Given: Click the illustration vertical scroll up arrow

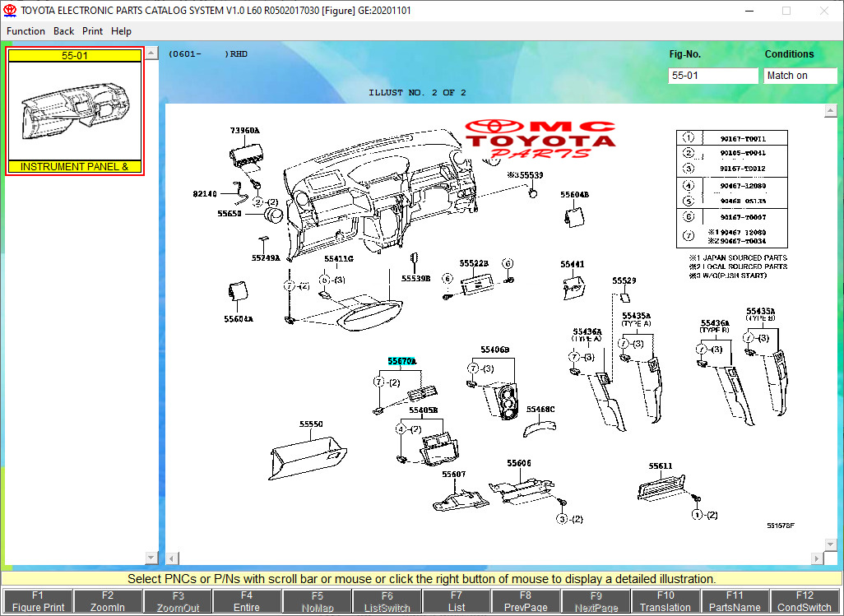Looking at the screenshot, I should 831,110.
